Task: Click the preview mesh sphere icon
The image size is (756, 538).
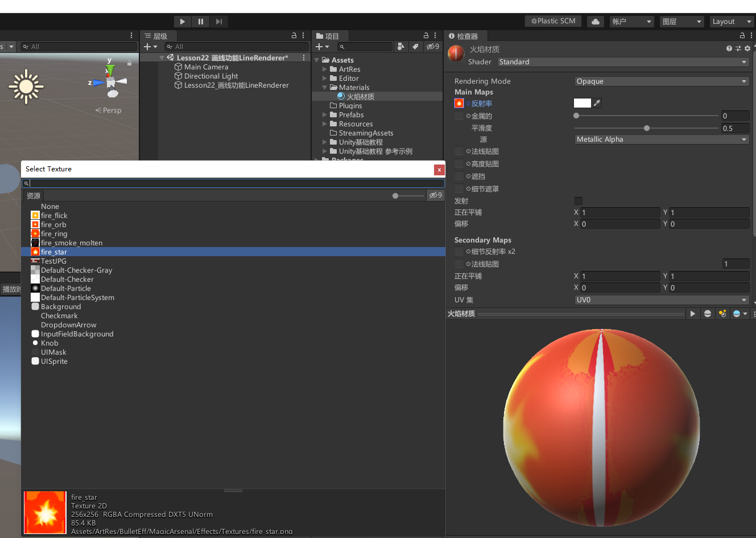Action: (x=707, y=314)
